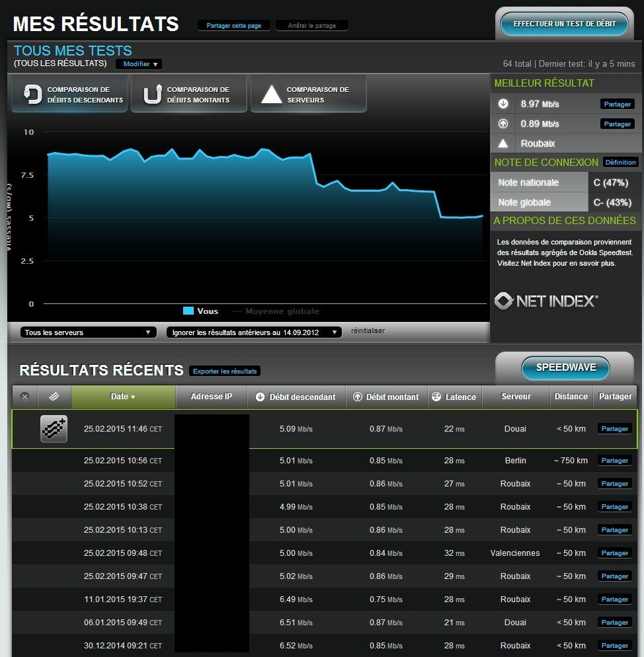644x657 pixels.
Task: Open the Tous les serveurs dropdown
Action: click(x=88, y=332)
